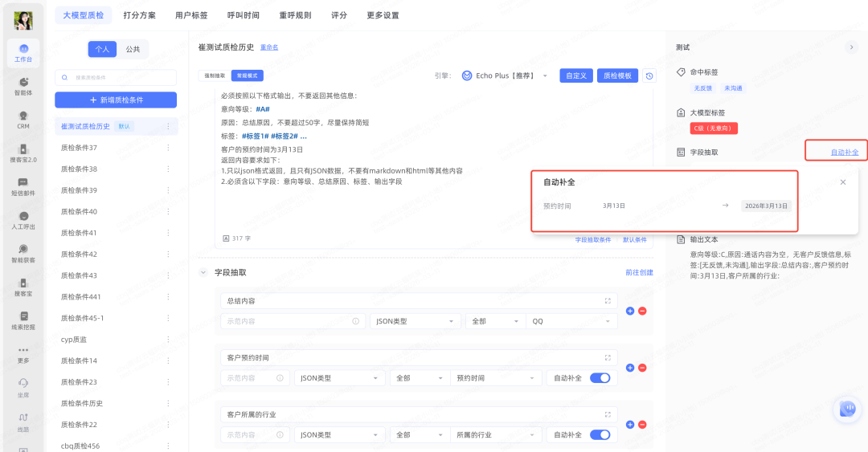Disable 自动补全 switch for 客户所属的行业
868x452 pixels.
(600, 434)
